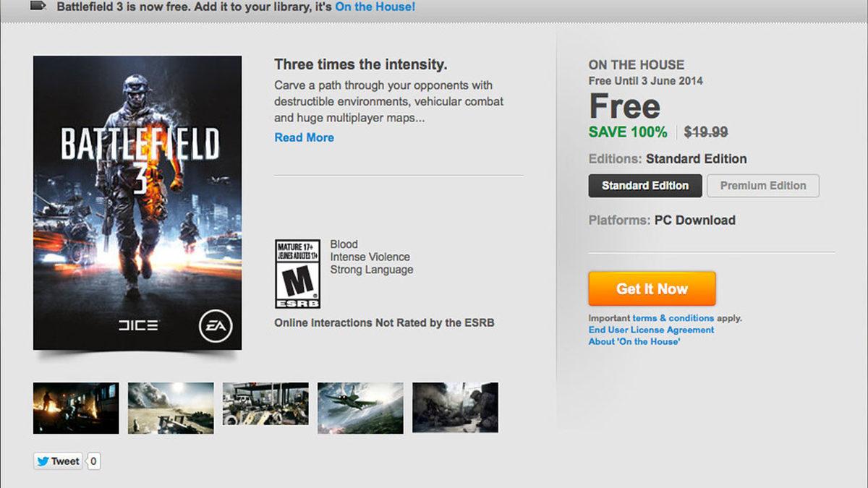
Task: Open the terms & conditions link
Action: [673, 318]
